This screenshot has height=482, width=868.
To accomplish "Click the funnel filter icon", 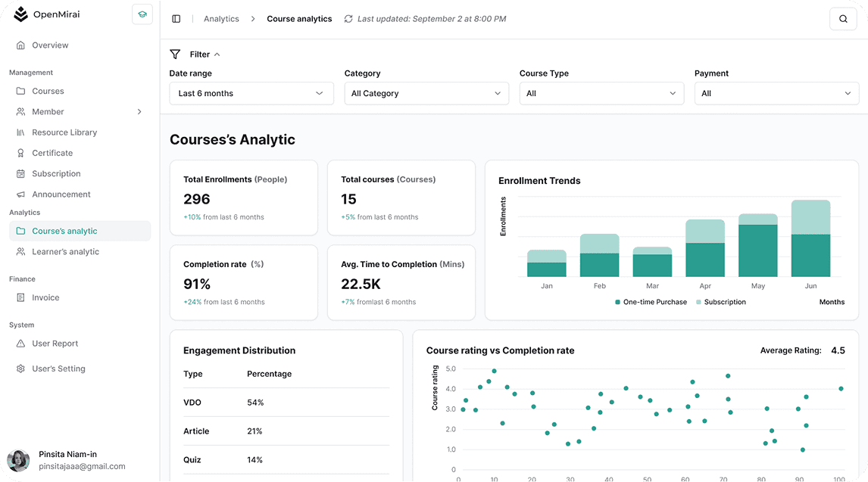I will (175, 54).
